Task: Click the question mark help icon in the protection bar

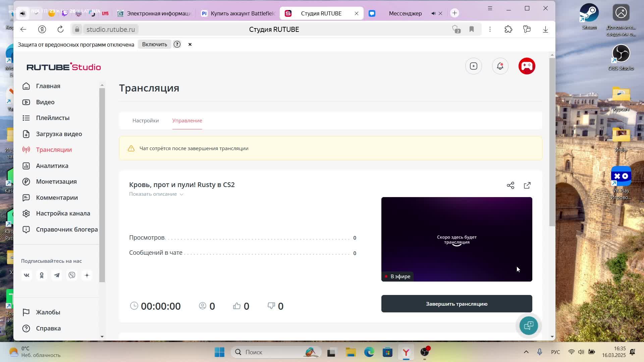Action: point(177,45)
